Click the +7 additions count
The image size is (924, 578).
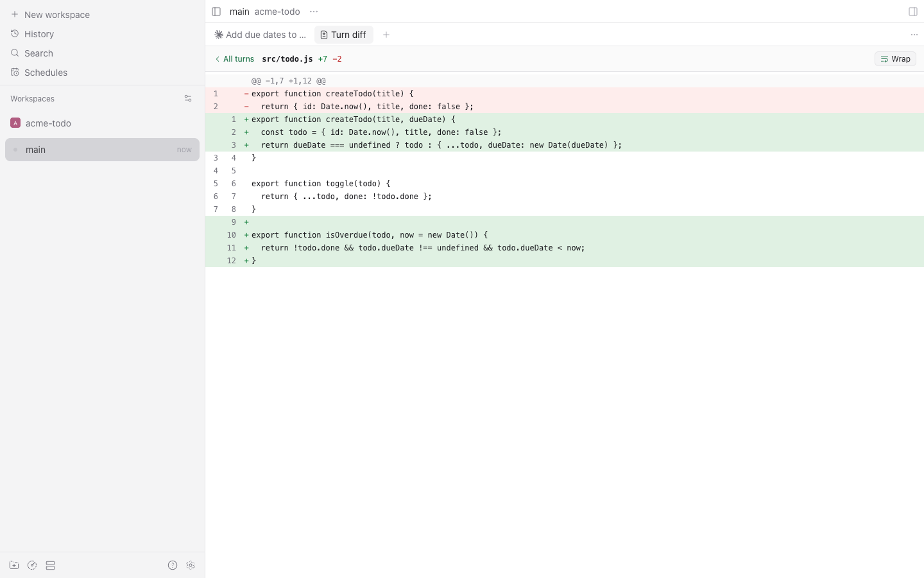tap(323, 59)
